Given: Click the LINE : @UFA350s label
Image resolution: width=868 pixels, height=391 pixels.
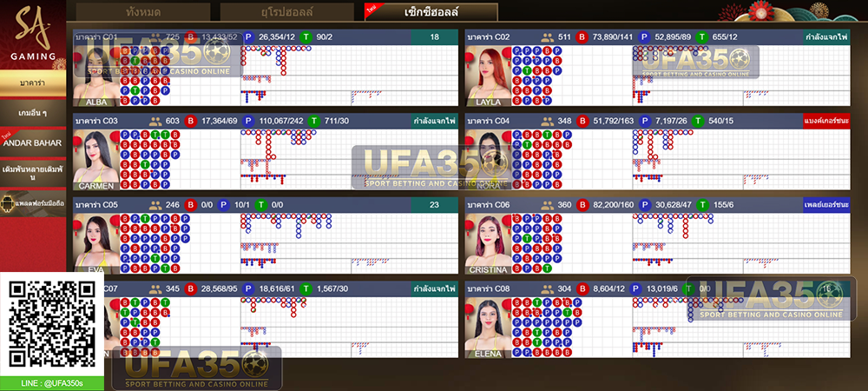Looking at the screenshot, I should click(52, 383).
